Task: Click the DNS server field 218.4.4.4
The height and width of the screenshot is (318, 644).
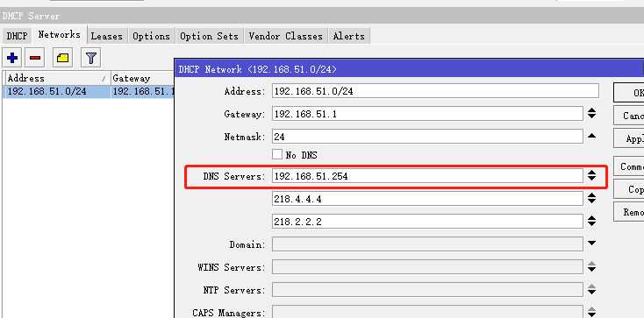Action: [427, 199]
